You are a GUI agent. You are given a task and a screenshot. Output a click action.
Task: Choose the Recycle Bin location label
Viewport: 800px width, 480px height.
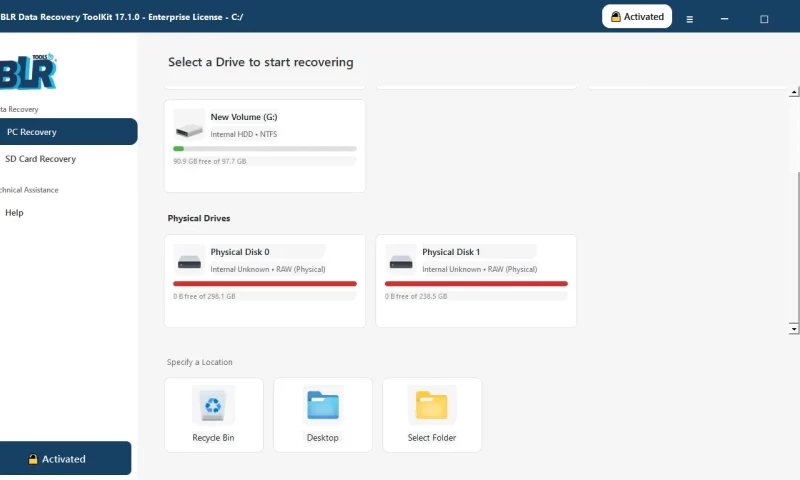click(x=213, y=438)
